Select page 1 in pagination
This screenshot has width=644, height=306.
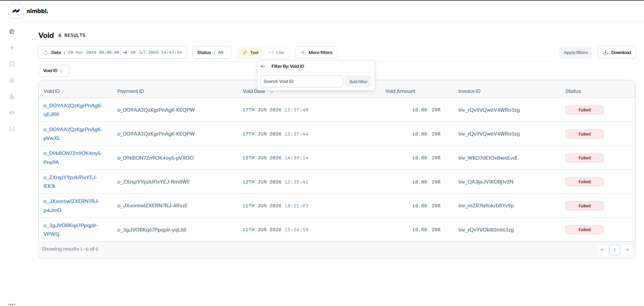point(614,250)
